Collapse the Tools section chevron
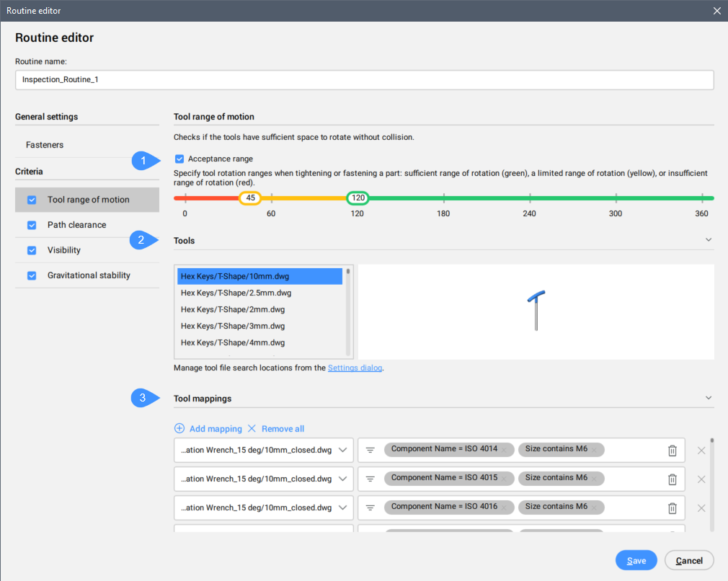 point(708,240)
